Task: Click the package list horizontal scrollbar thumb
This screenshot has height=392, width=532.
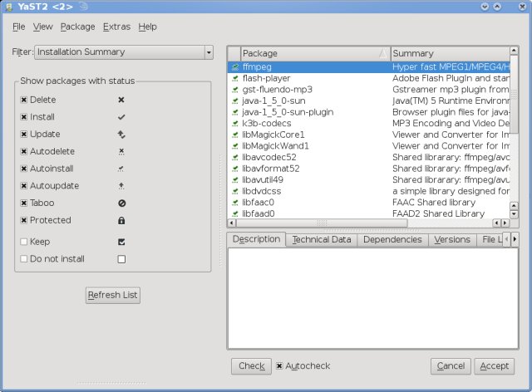Action: 322,223
